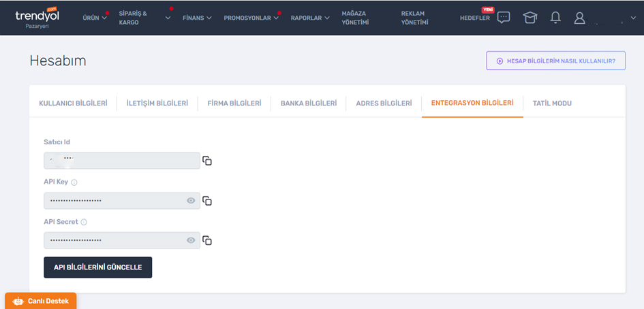644x309 pixels.
Task: Click the API Secret field
Action: [121, 240]
